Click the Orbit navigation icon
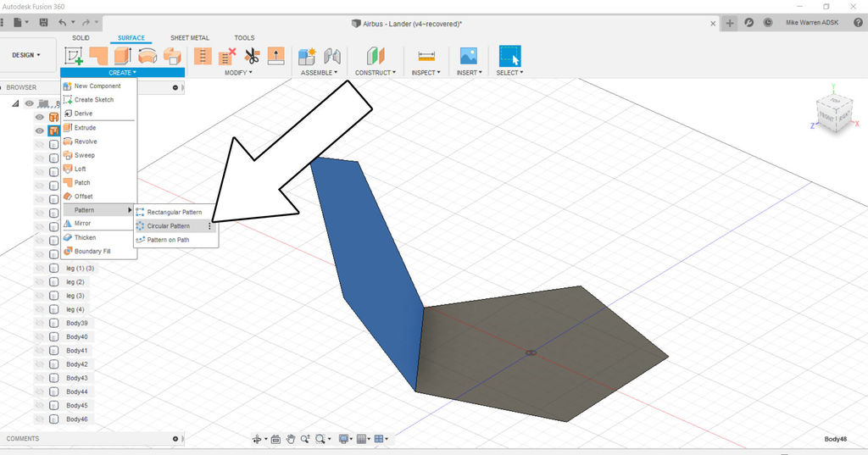This screenshot has height=455, width=868. coord(257,439)
